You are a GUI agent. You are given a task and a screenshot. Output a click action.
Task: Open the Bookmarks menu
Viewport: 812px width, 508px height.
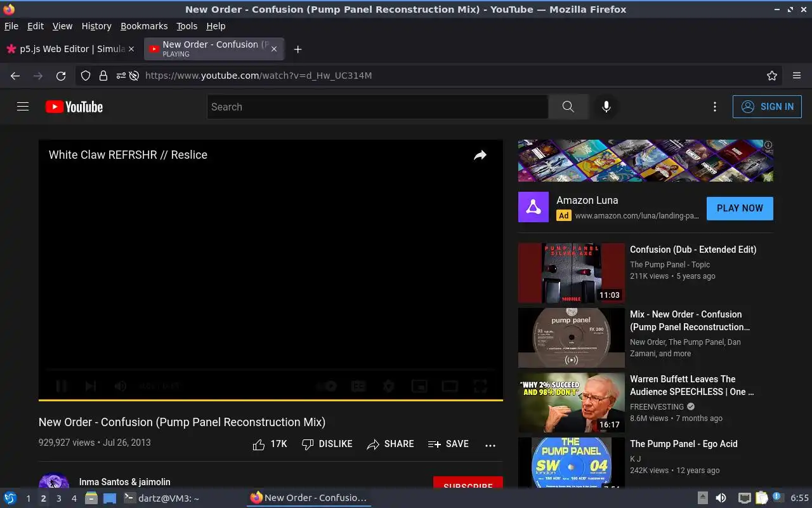point(144,26)
